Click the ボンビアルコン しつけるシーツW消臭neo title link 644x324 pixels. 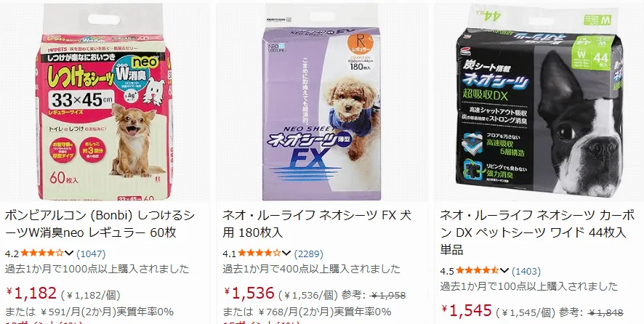point(100,224)
